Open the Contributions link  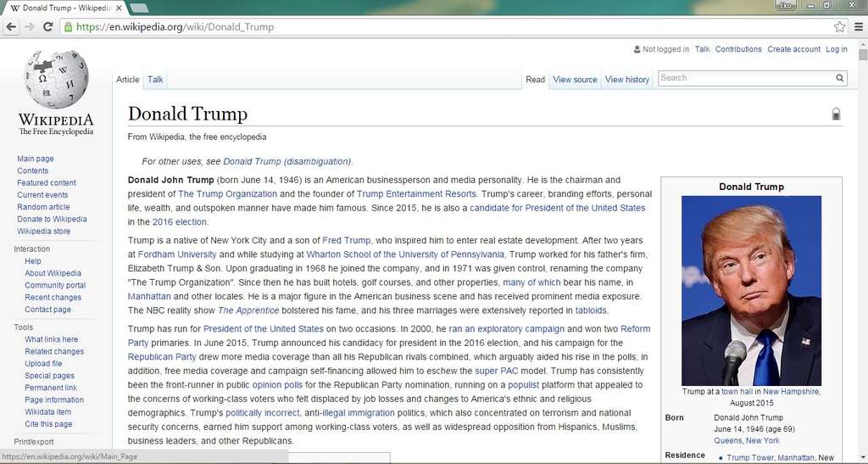738,49
